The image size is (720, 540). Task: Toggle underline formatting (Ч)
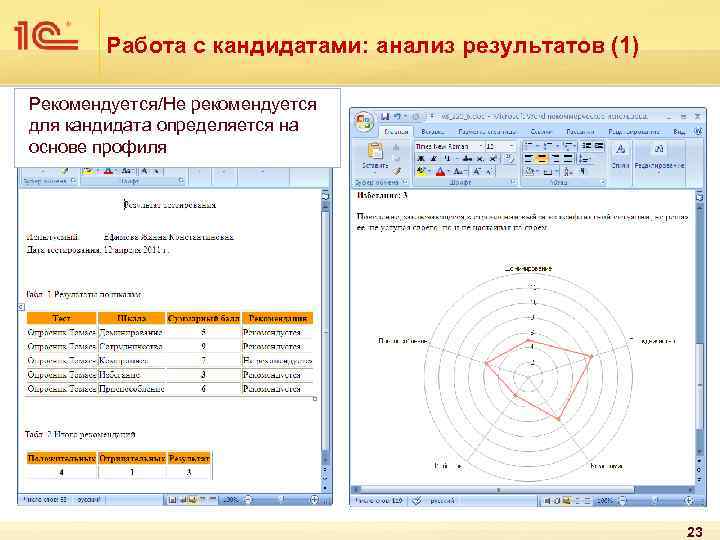tap(448, 159)
